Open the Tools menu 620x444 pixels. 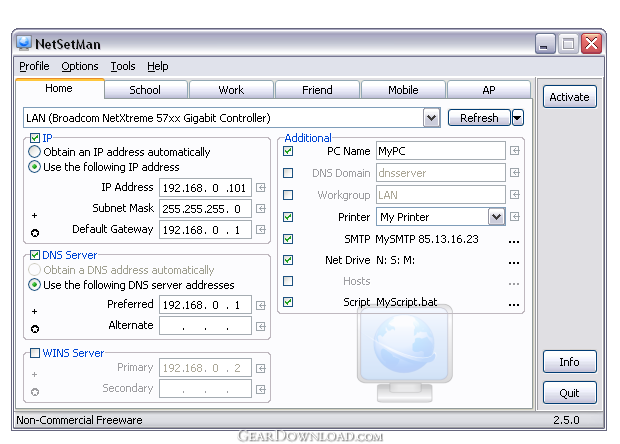coord(123,66)
